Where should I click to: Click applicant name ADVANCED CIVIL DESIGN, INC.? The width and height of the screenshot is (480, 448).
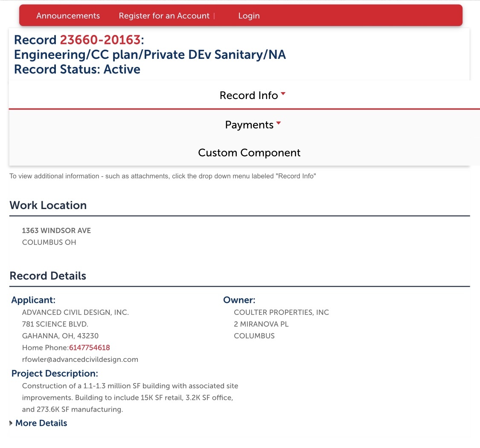click(75, 312)
